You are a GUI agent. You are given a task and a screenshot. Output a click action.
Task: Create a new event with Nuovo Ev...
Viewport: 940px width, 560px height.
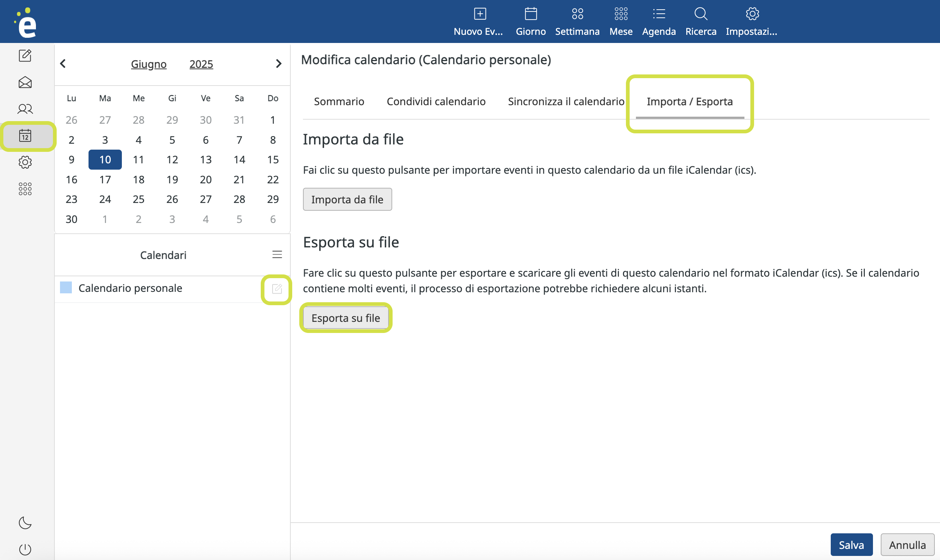479,22
